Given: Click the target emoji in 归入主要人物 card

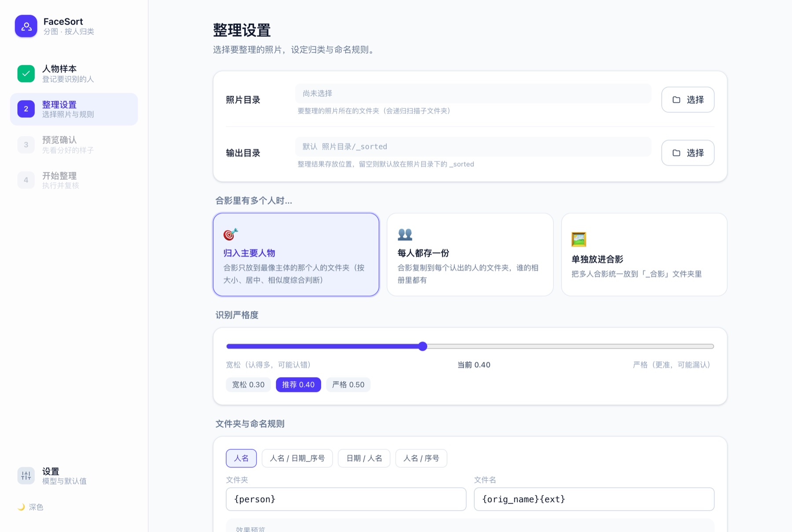Looking at the screenshot, I should (x=231, y=234).
